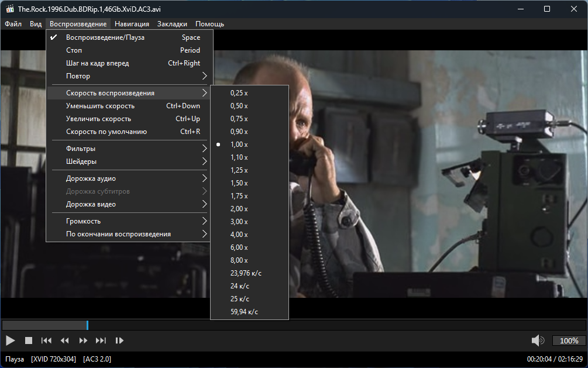Click the 100% volume level box

[569, 341]
